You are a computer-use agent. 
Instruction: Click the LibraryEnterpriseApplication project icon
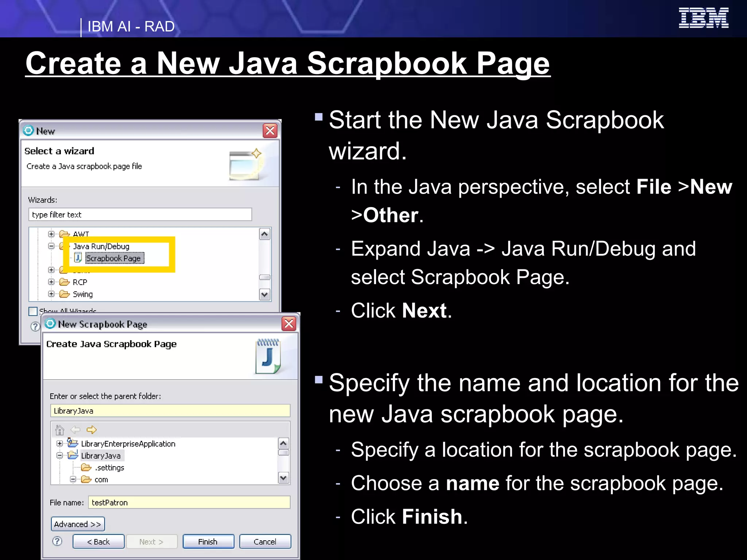[x=73, y=443]
